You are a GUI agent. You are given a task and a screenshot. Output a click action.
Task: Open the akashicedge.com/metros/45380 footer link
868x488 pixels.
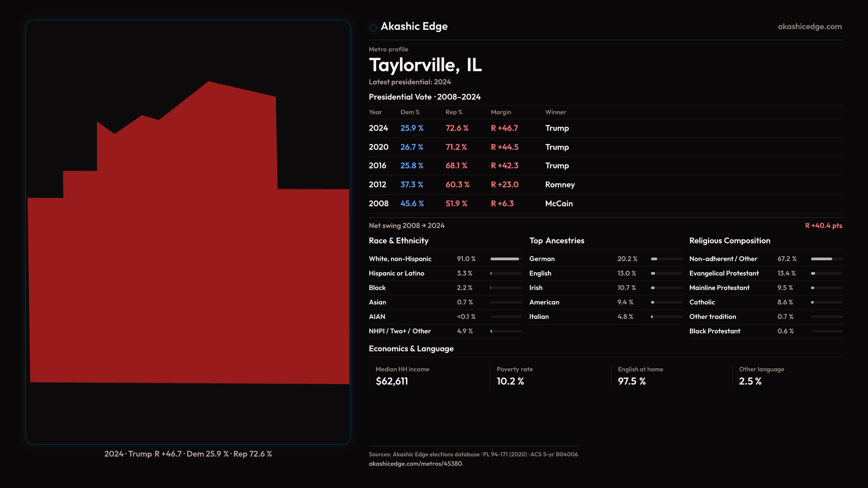415,464
